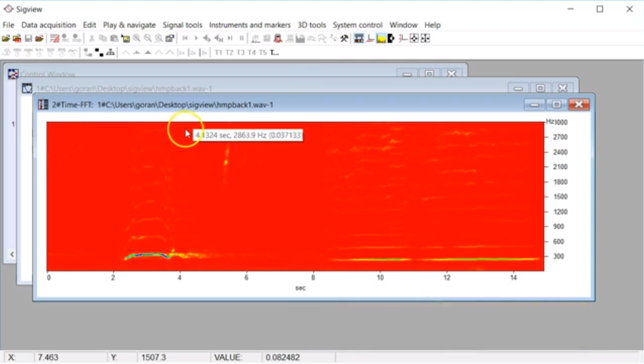Click the T2 tool button

click(x=230, y=52)
